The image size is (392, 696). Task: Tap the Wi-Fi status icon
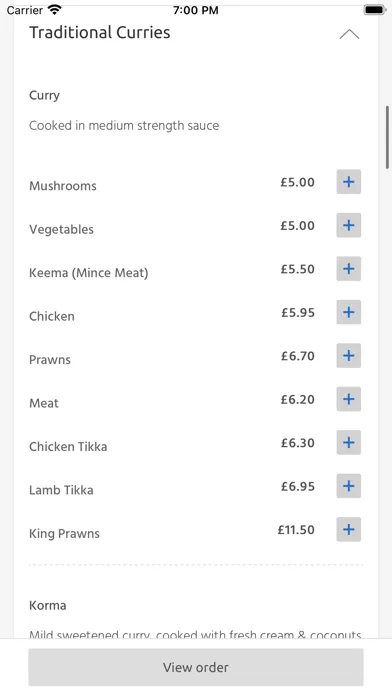(x=55, y=10)
